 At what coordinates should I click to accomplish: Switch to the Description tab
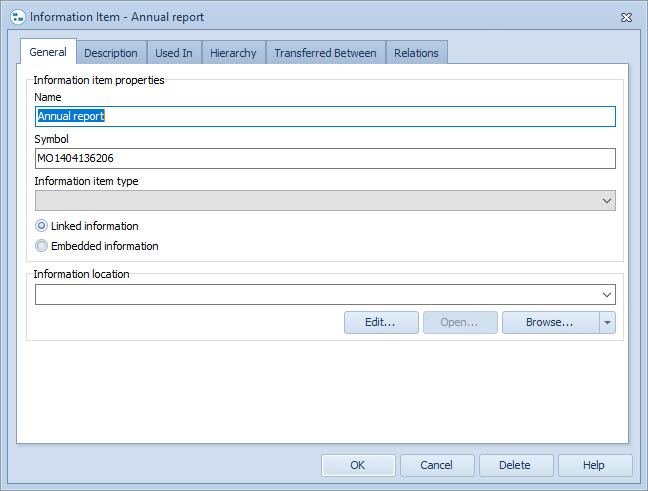110,53
